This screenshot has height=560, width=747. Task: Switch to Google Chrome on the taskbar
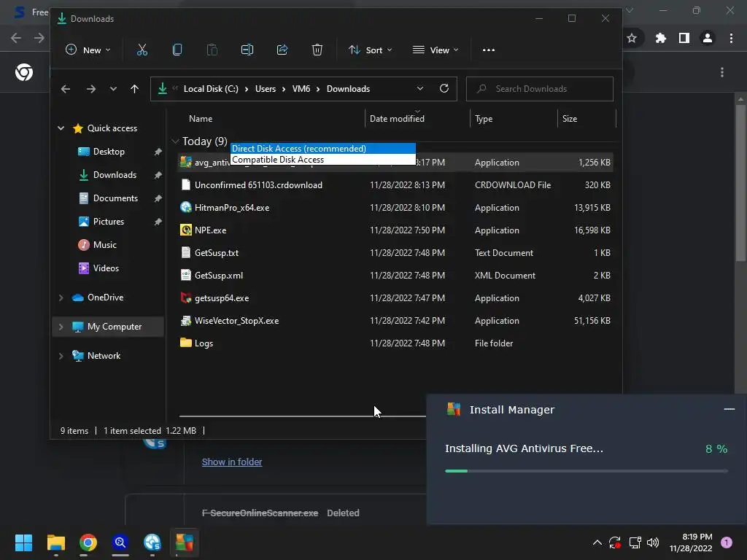88,542
